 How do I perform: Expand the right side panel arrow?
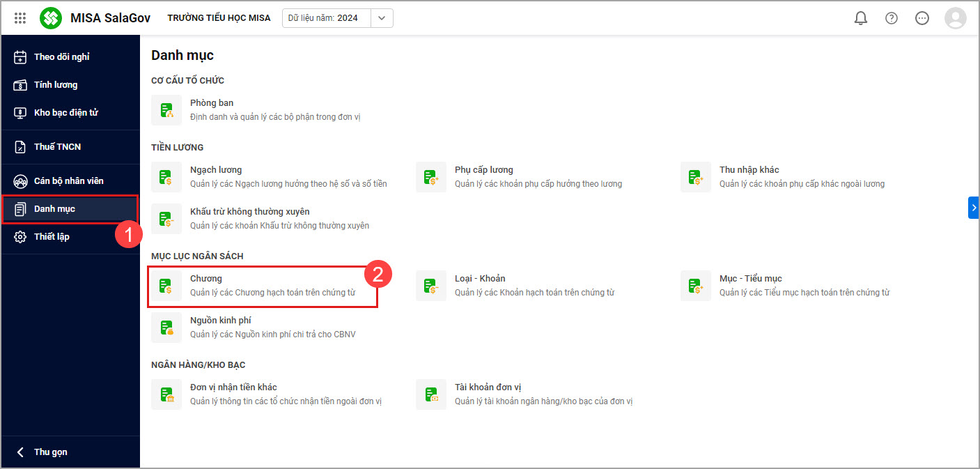973,208
